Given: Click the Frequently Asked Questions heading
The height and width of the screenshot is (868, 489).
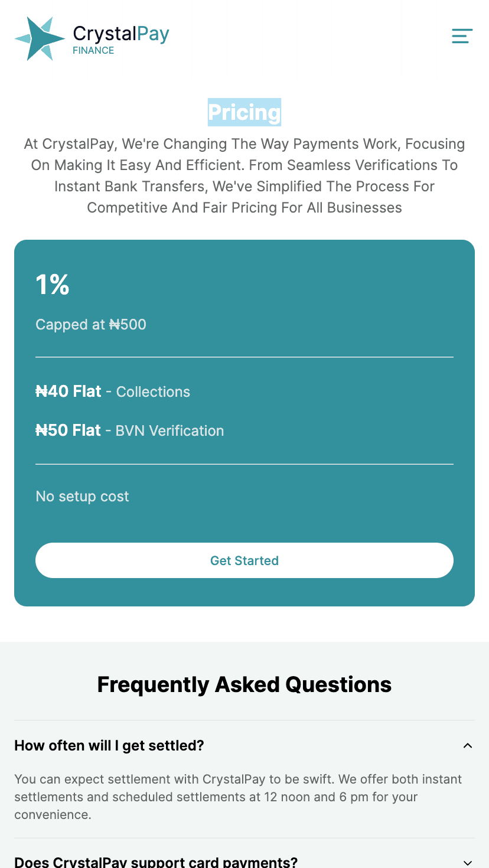Looking at the screenshot, I should (244, 684).
